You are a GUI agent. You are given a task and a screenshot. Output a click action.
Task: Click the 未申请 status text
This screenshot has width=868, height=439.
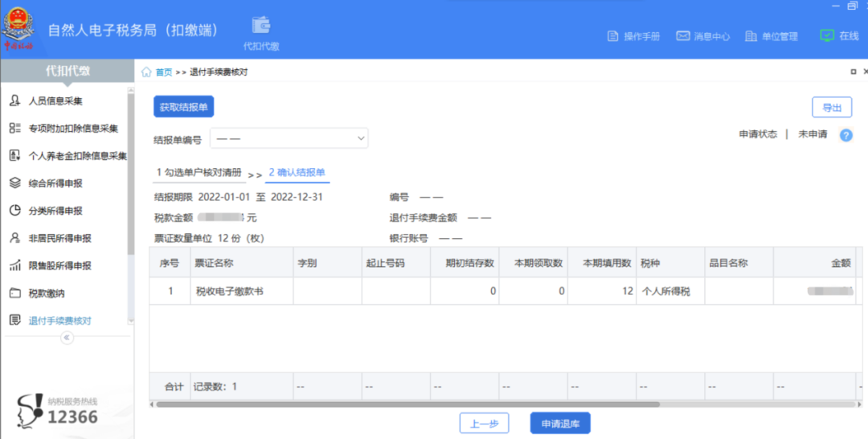coord(813,134)
